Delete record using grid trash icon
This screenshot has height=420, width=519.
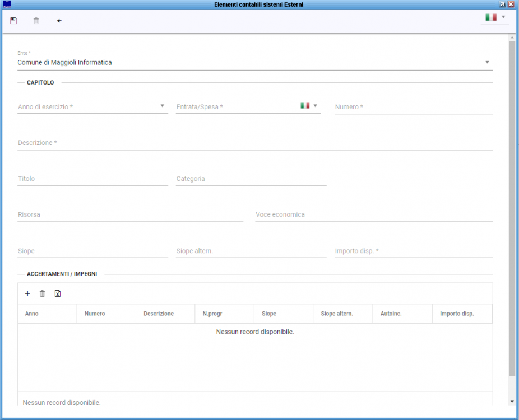coord(42,293)
